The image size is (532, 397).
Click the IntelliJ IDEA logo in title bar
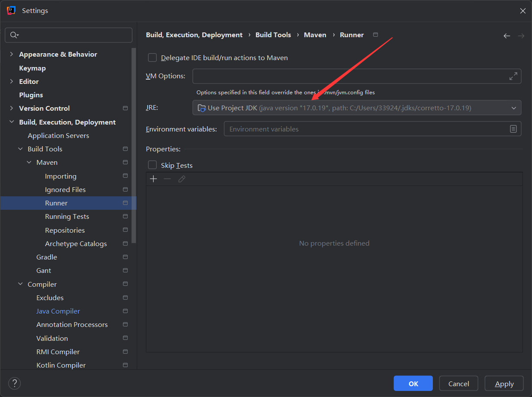[x=11, y=10]
